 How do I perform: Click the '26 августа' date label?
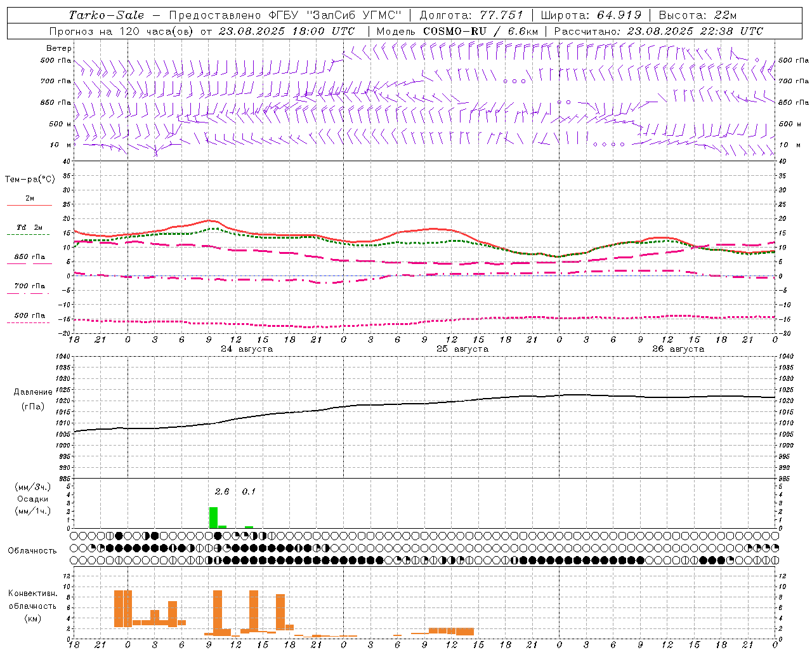pyautogui.click(x=678, y=349)
